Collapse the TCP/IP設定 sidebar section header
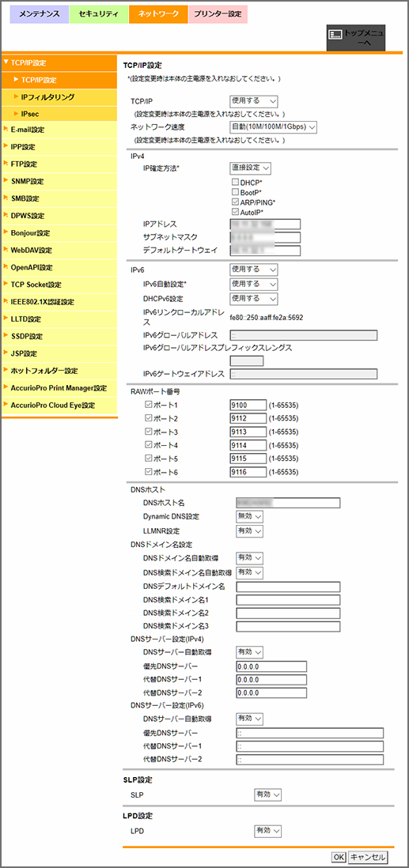409x868 pixels. [59, 63]
